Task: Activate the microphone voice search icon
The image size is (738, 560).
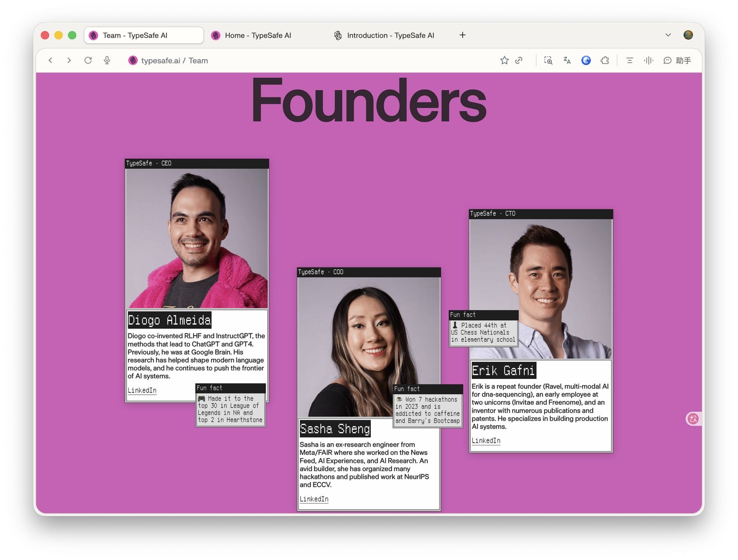Action: [x=107, y=60]
